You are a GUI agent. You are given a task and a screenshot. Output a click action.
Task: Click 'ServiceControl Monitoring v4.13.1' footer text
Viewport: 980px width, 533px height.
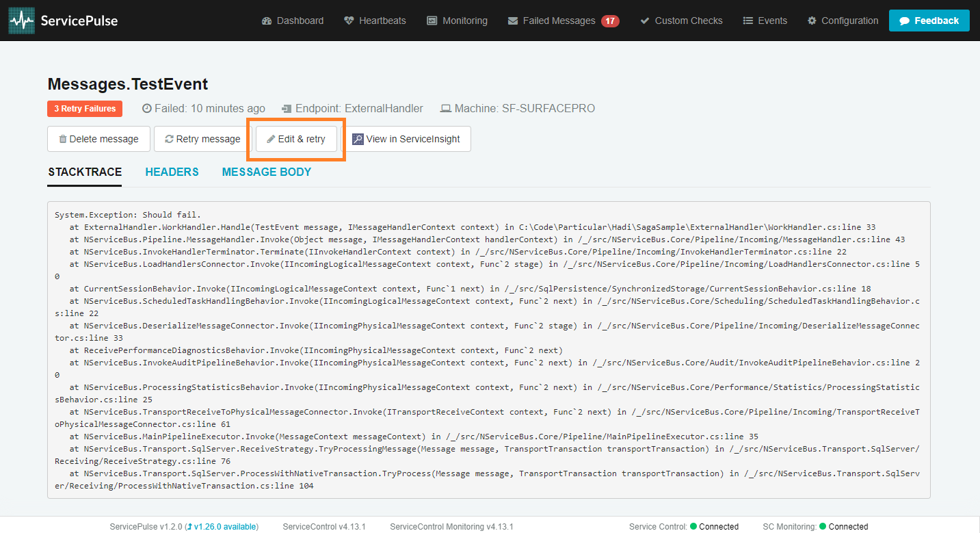(451, 527)
